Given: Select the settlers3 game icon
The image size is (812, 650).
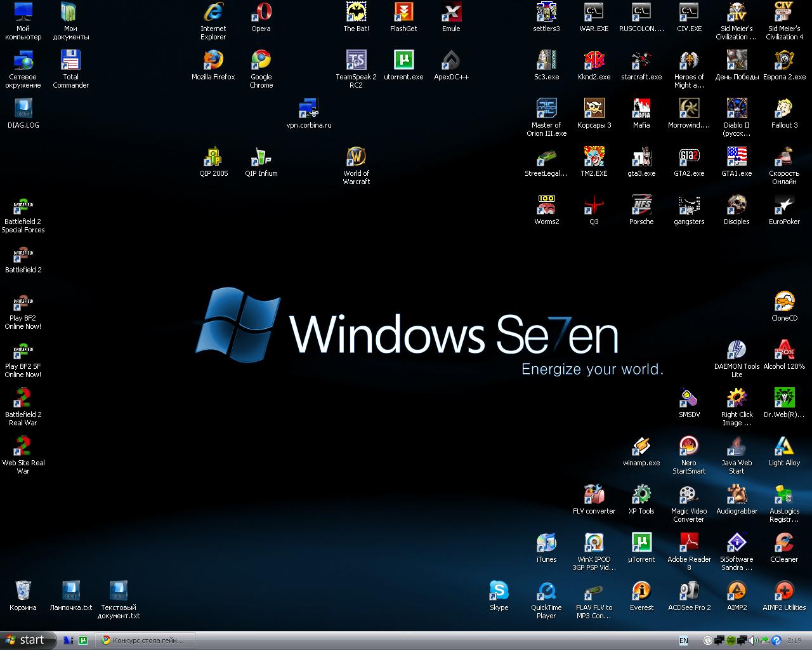Looking at the screenshot, I should point(546,12).
